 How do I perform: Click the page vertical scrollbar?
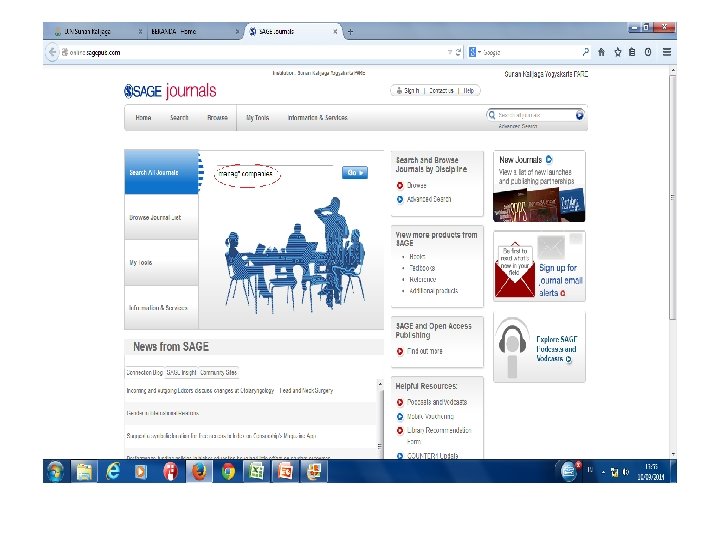click(673, 197)
